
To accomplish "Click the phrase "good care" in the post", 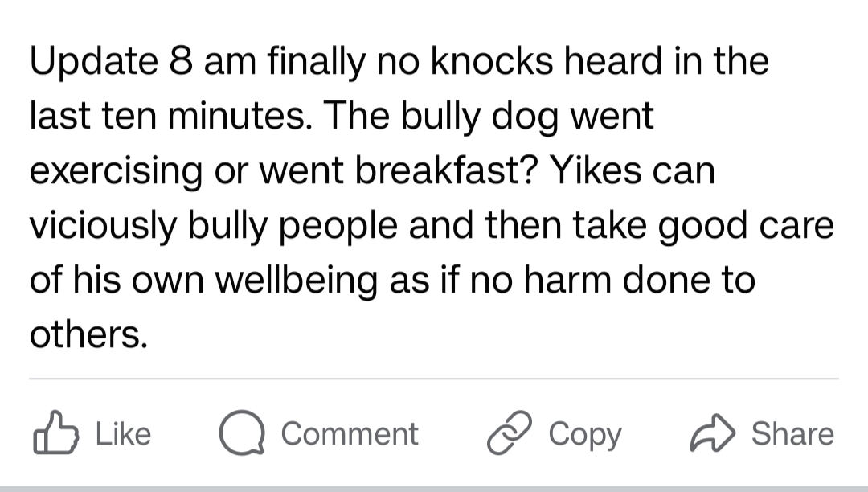I will [x=747, y=227].
